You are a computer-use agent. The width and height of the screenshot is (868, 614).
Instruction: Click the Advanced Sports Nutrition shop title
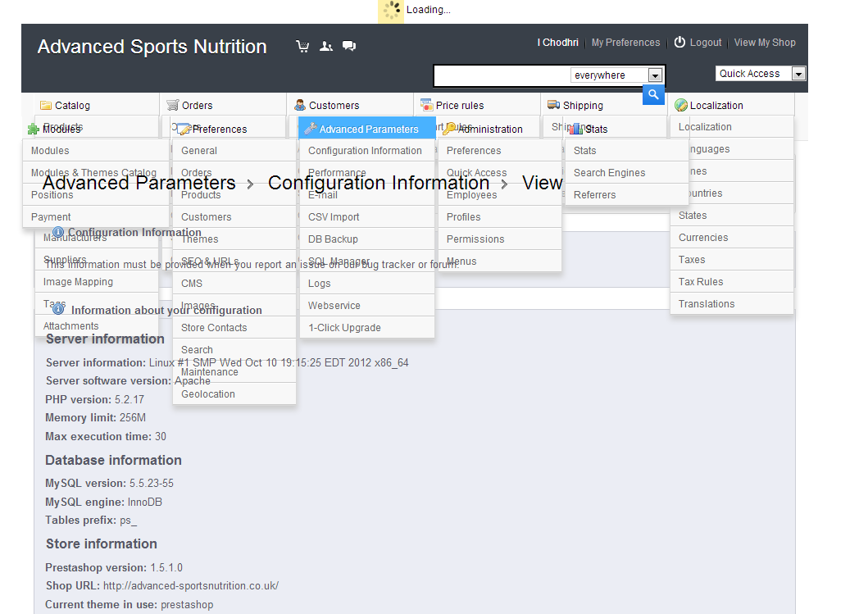(152, 47)
